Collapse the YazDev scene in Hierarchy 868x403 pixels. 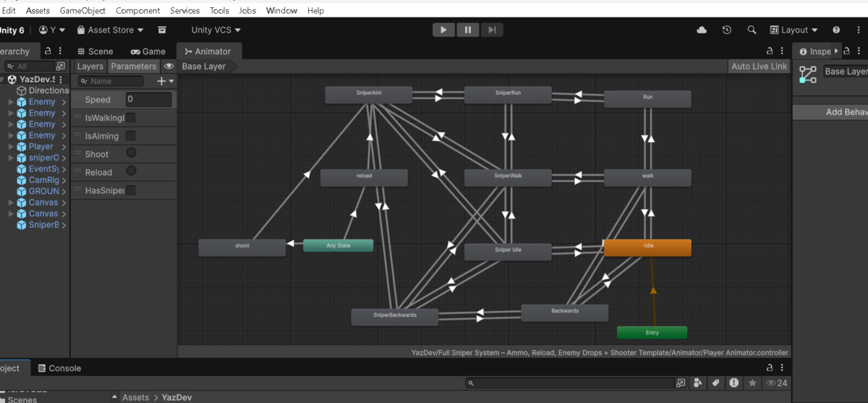tap(4, 80)
